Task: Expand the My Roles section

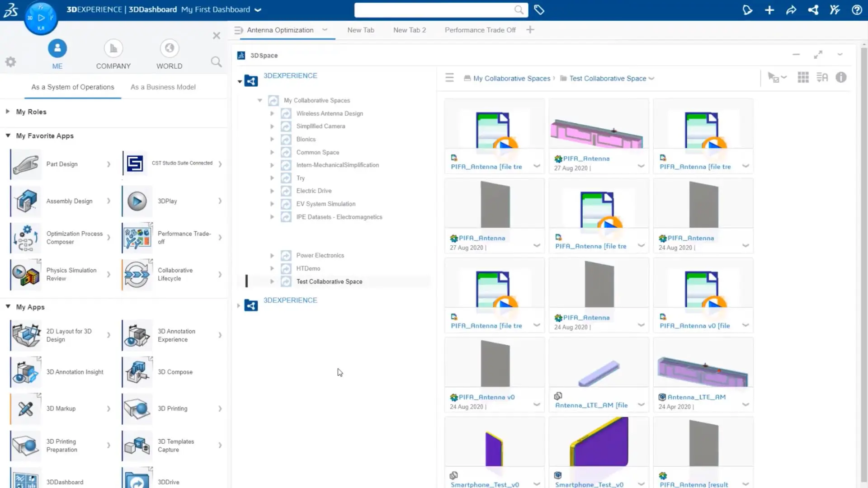Action: click(8, 111)
